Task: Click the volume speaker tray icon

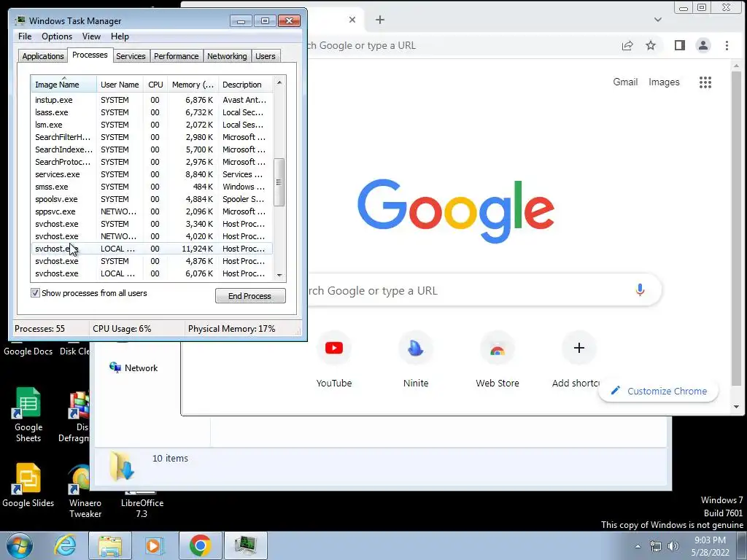Action: coord(673,546)
